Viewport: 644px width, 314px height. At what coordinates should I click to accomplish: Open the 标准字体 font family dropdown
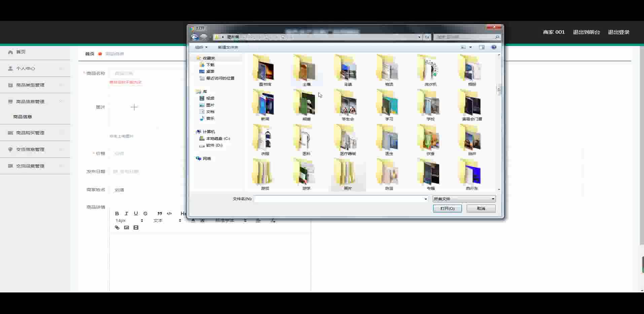coord(231,220)
